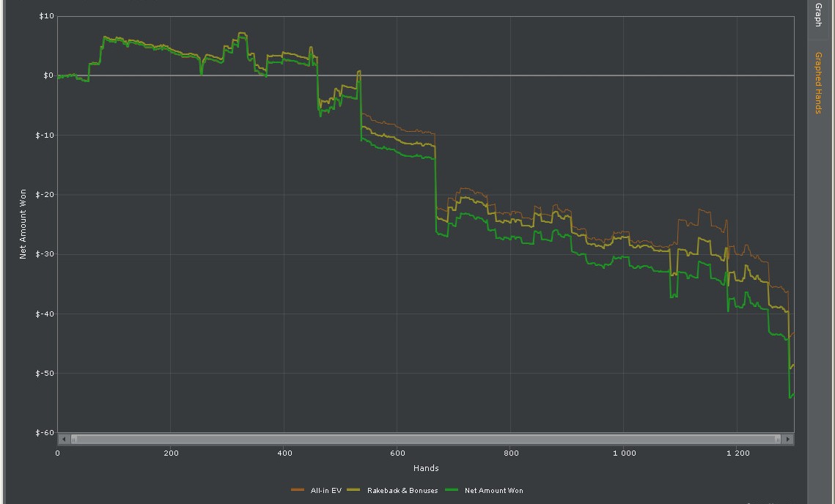Click the left grip handle of the range scrollbar
The height and width of the screenshot is (504, 835).
click(x=74, y=439)
